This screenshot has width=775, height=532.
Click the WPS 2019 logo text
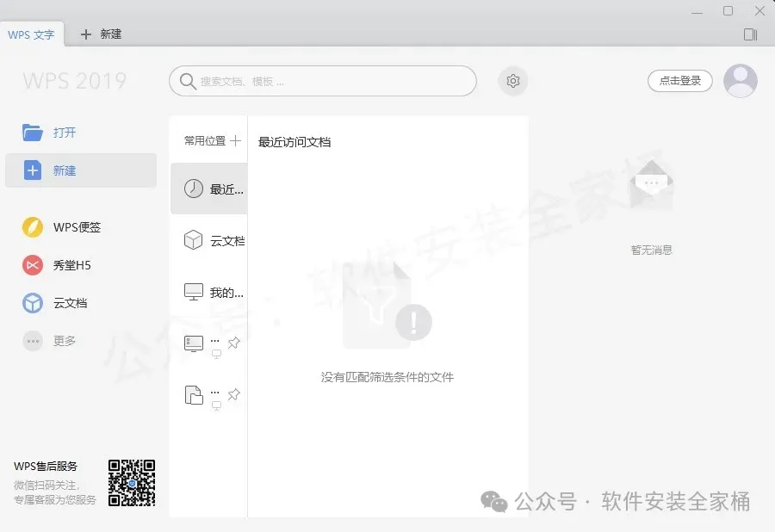(x=75, y=81)
